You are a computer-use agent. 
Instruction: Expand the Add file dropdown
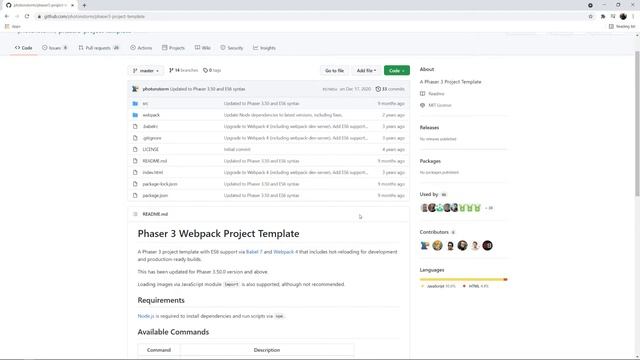tap(366, 71)
